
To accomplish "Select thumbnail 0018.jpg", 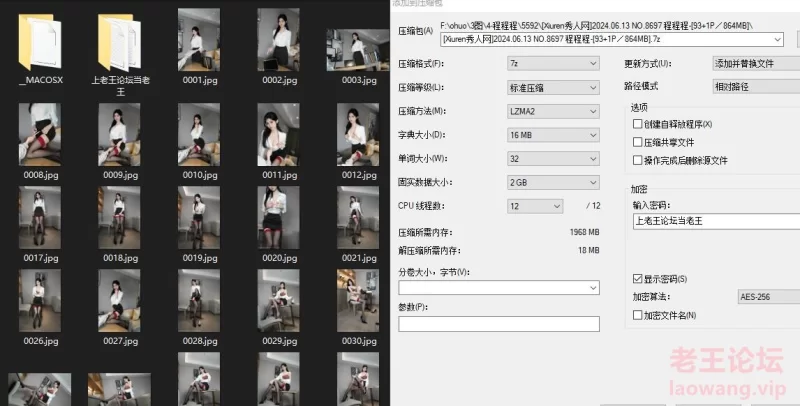I will click(119, 218).
